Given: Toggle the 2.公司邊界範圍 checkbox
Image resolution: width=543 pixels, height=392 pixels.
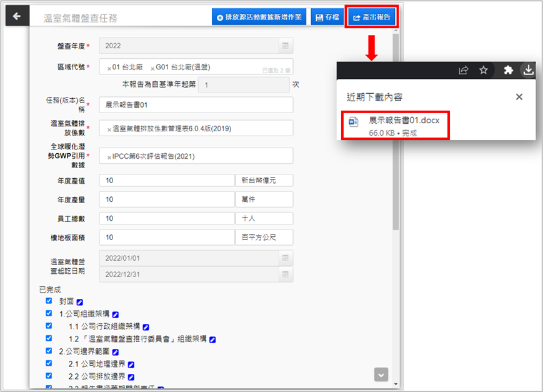Looking at the screenshot, I should click(49, 351).
